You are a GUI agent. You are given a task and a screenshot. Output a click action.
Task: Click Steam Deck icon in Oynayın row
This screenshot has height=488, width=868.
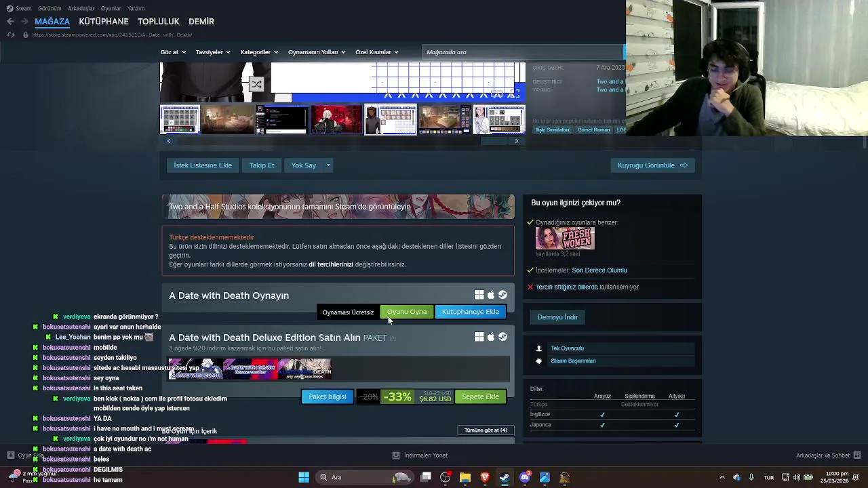(x=502, y=295)
